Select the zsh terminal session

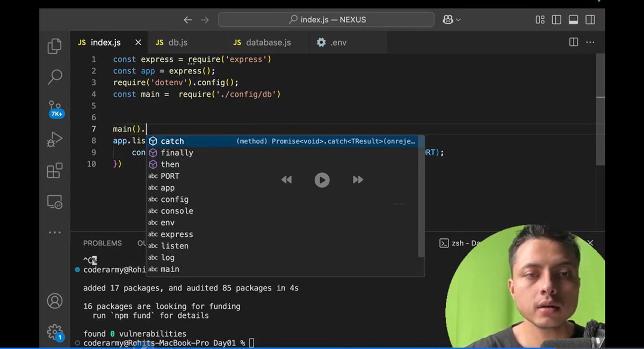click(x=459, y=243)
